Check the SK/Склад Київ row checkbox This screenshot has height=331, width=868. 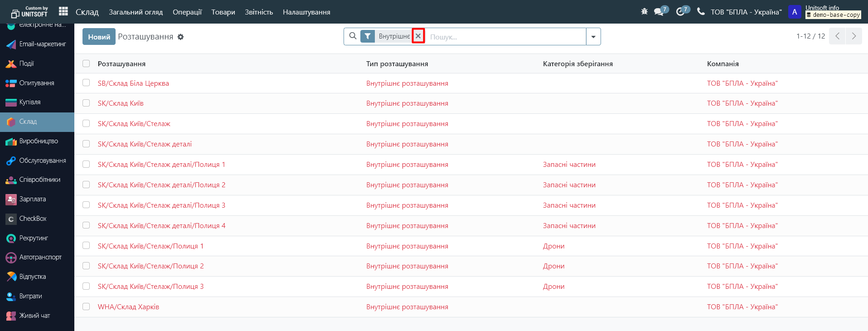[x=86, y=103]
